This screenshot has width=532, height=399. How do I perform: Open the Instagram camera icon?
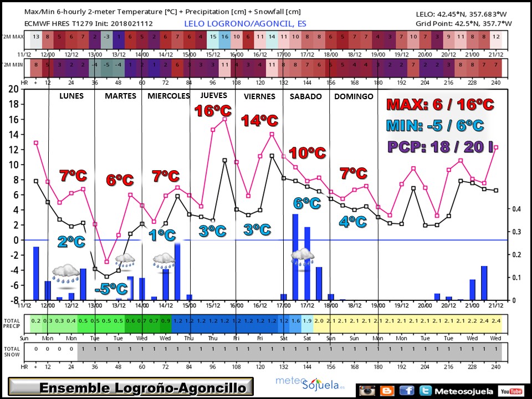(367, 391)
